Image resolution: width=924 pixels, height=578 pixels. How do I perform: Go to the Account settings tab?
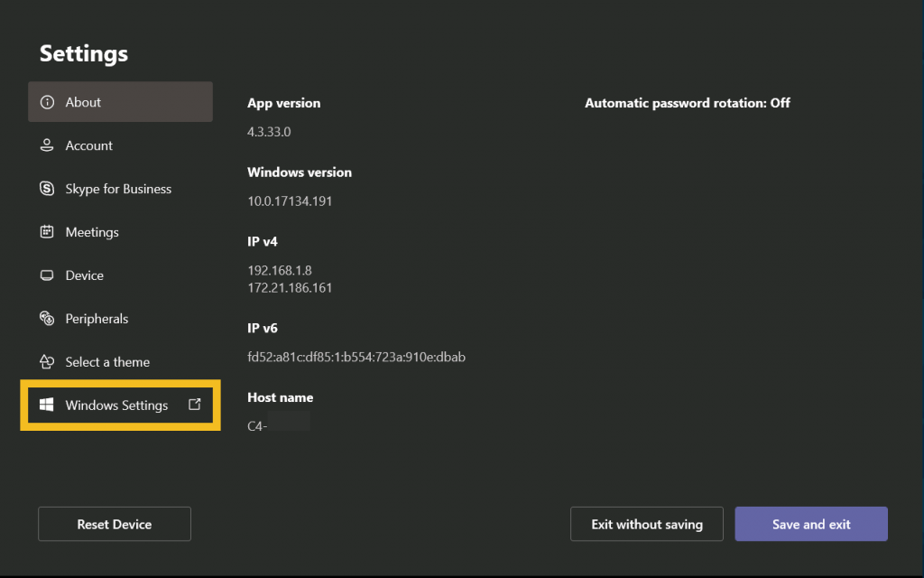click(120, 145)
